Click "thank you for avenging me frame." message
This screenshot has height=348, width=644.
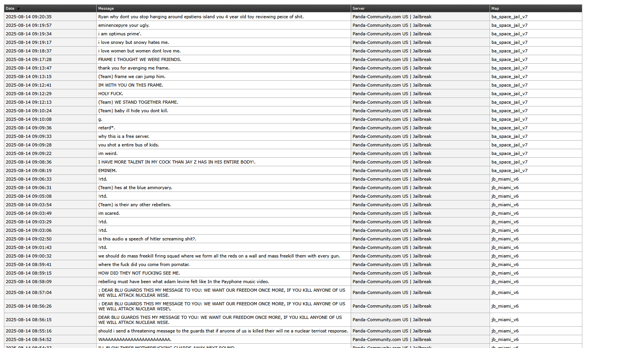(x=134, y=68)
